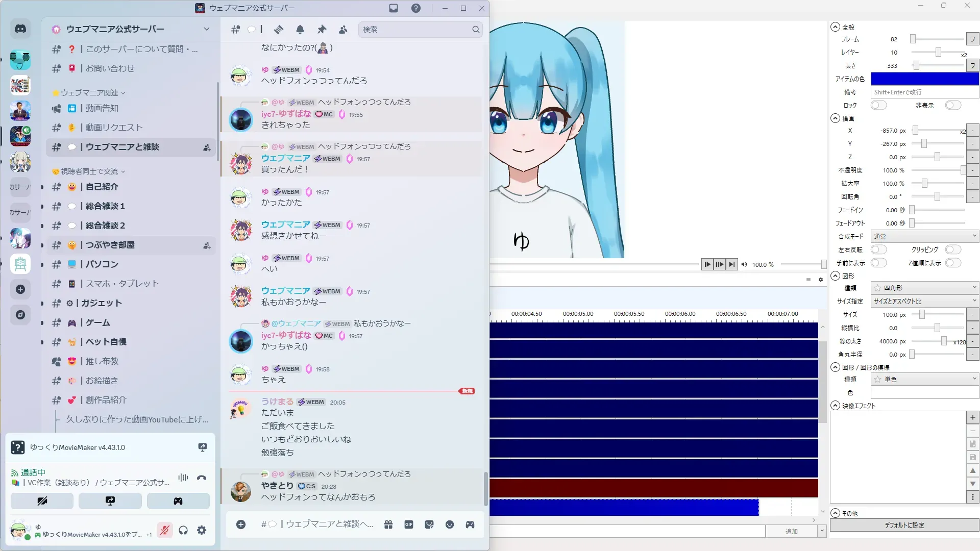The width and height of the screenshot is (980, 551).
Task: Enable クリッピング toggle switch
Action: (x=953, y=249)
